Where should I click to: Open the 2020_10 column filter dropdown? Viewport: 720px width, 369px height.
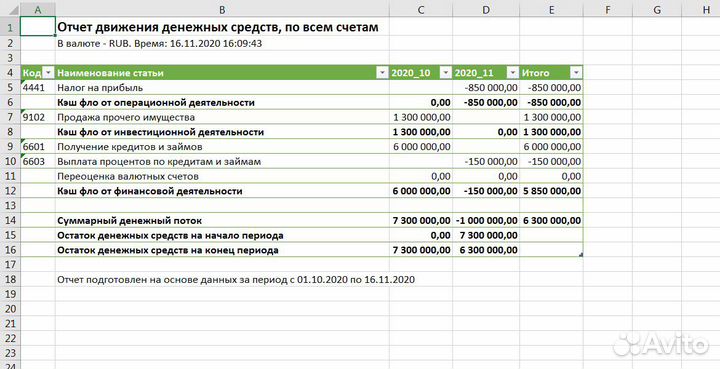tap(446, 73)
